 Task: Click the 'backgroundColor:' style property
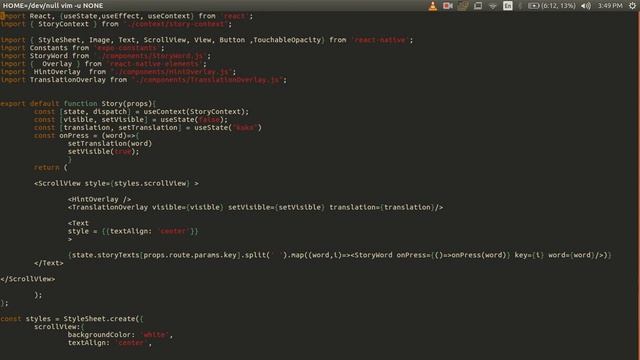coord(101,335)
